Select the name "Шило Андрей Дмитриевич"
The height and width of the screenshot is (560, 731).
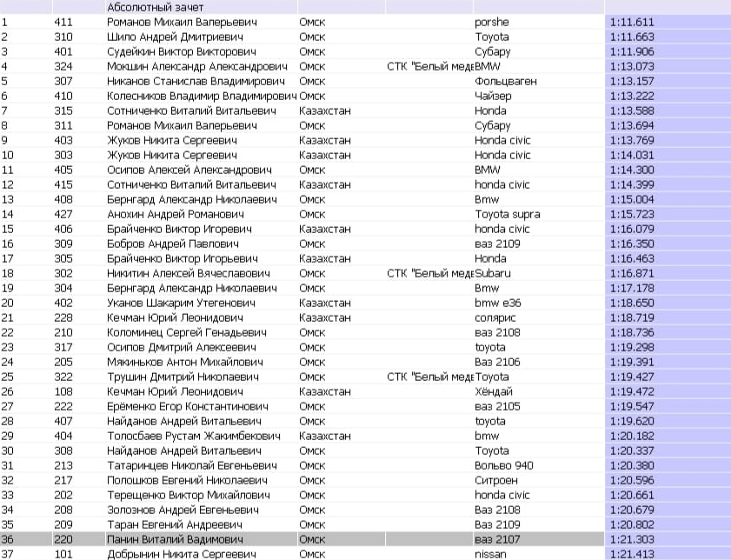175,37
